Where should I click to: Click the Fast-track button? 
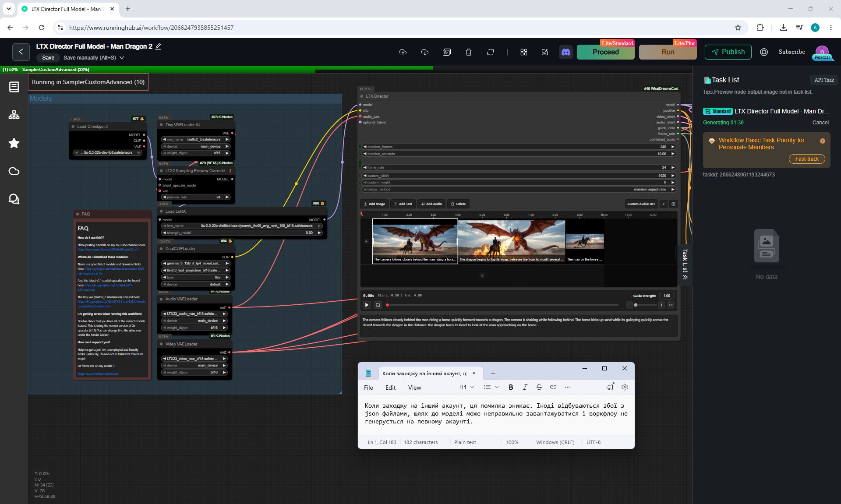tap(807, 159)
